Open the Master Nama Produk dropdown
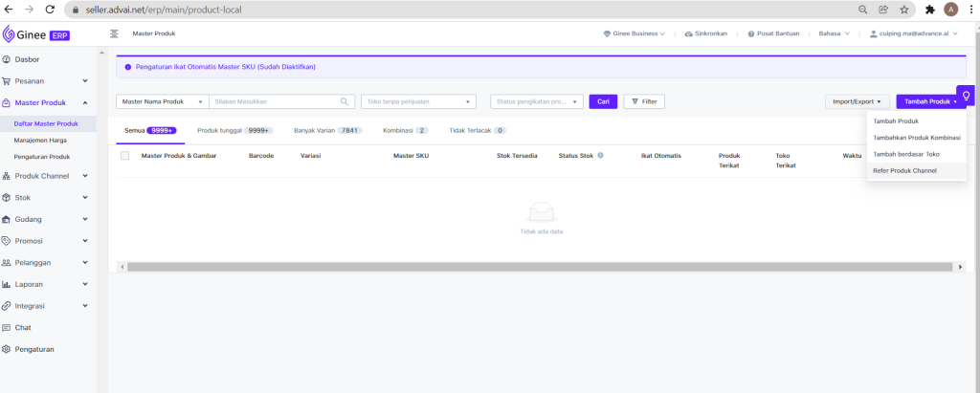The image size is (980, 393). [x=162, y=101]
